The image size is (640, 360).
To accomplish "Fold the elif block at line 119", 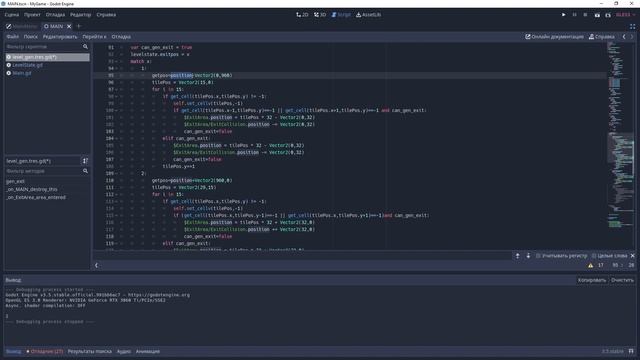I will [x=117, y=244].
